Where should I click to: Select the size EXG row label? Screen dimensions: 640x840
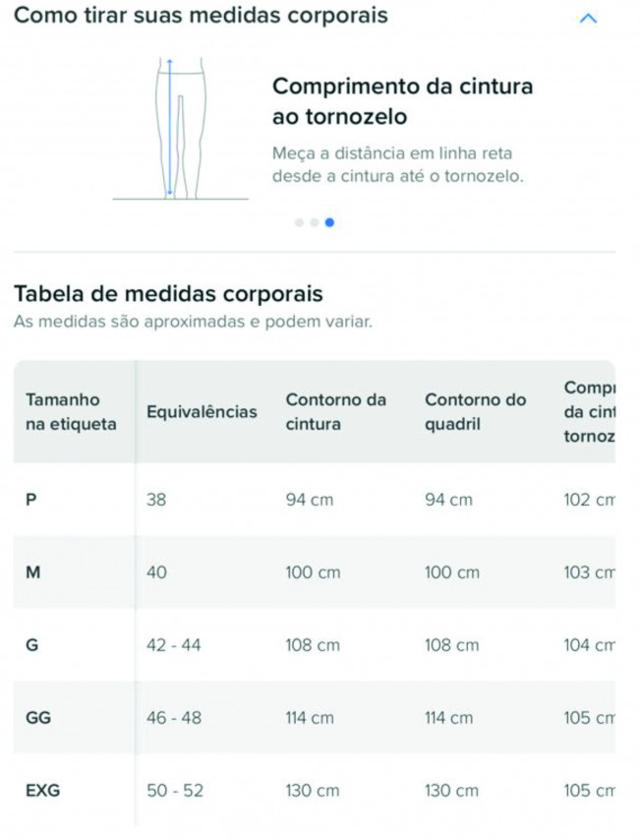pos(42,791)
